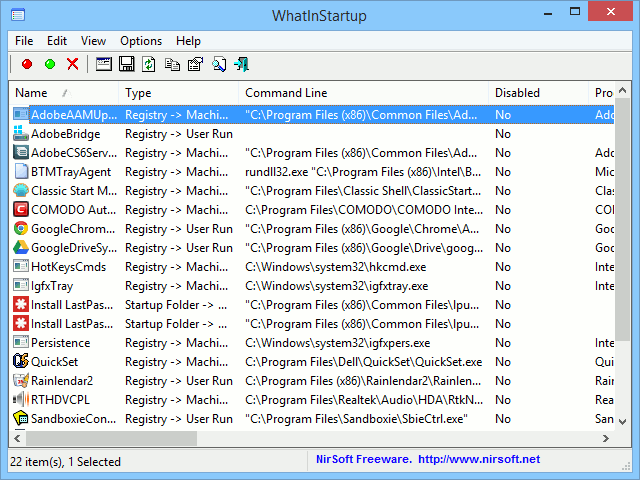Click the SandboxieControl row icon
The width and height of the screenshot is (640, 480).
click(20, 418)
